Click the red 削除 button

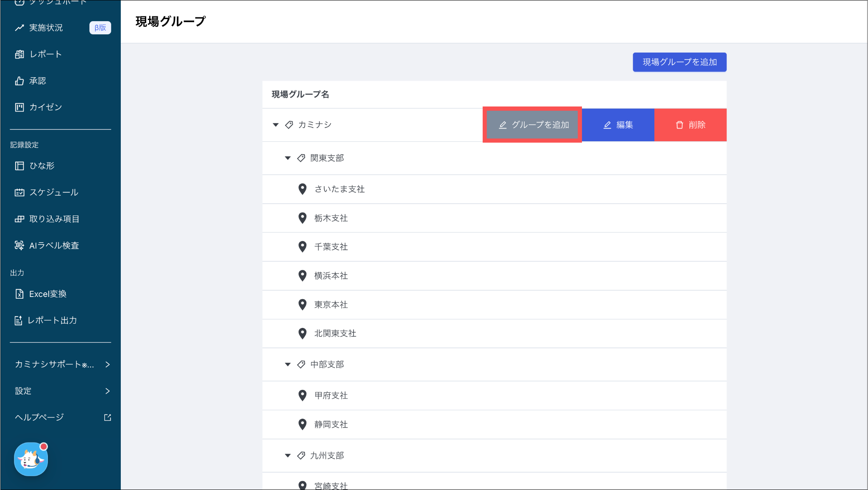click(x=690, y=125)
